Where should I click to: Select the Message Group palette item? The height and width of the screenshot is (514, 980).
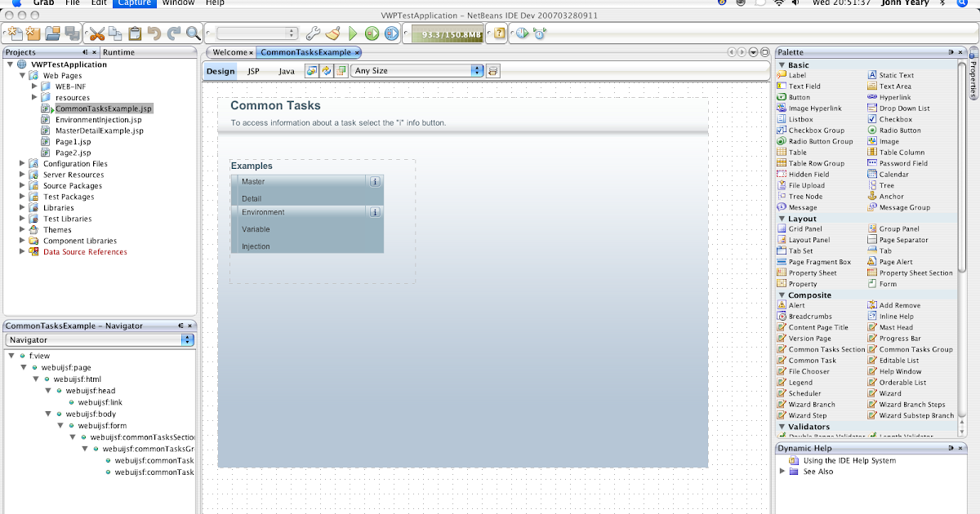pyautogui.click(x=898, y=207)
